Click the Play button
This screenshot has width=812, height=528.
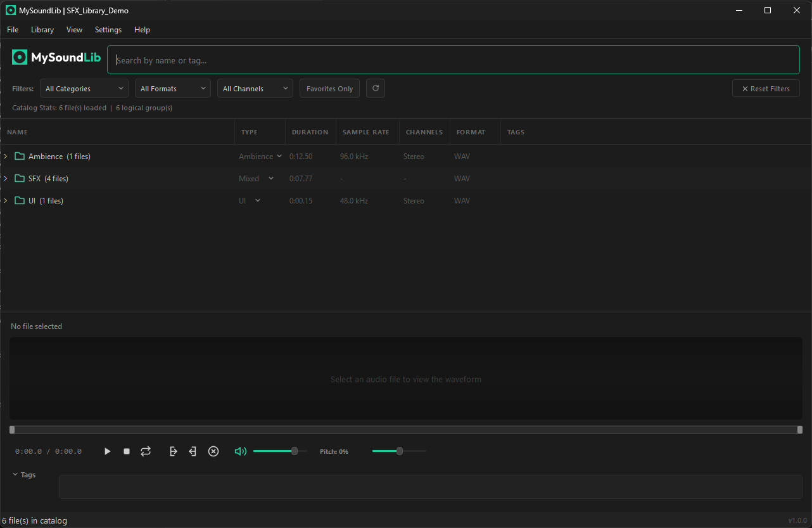108,451
